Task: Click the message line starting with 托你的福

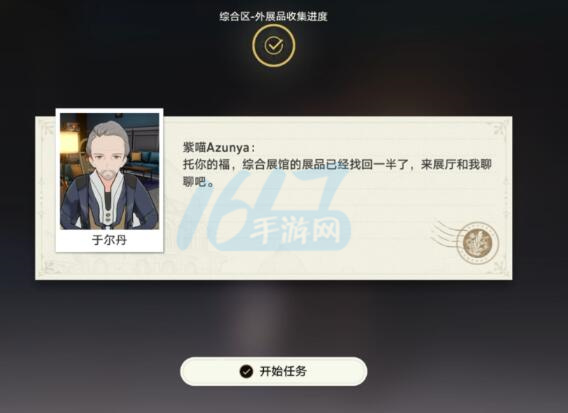Action: pyautogui.click(x=337, y=164)
